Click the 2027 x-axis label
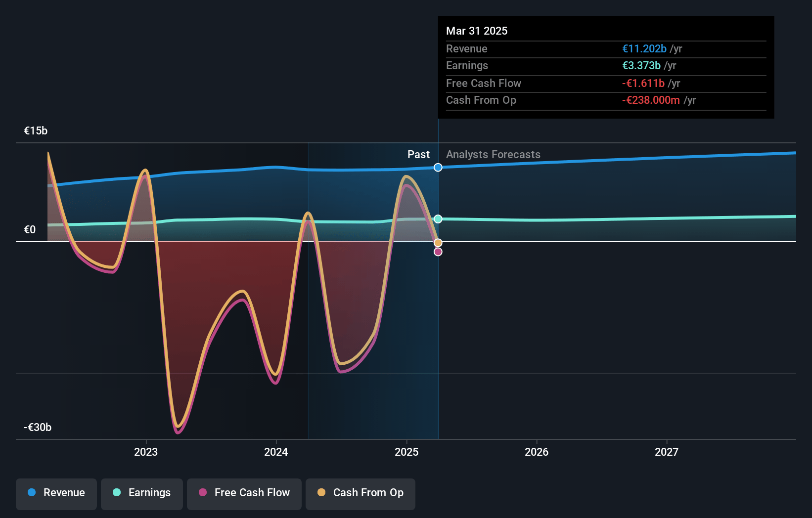Screen dimensions: 812x518 (x=667, y=452)
